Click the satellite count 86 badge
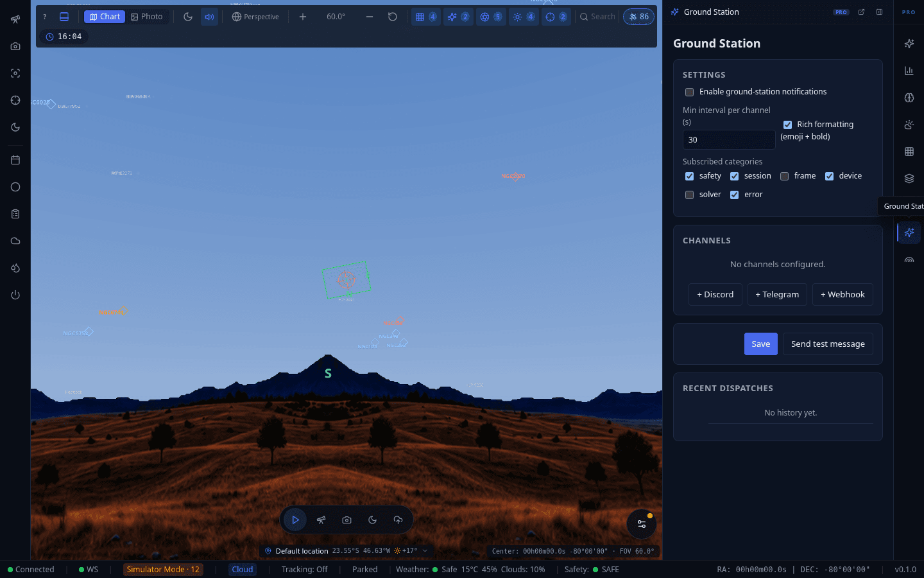Image resolution: width=924 pixels, height=578 pixels. click(638, 17)
